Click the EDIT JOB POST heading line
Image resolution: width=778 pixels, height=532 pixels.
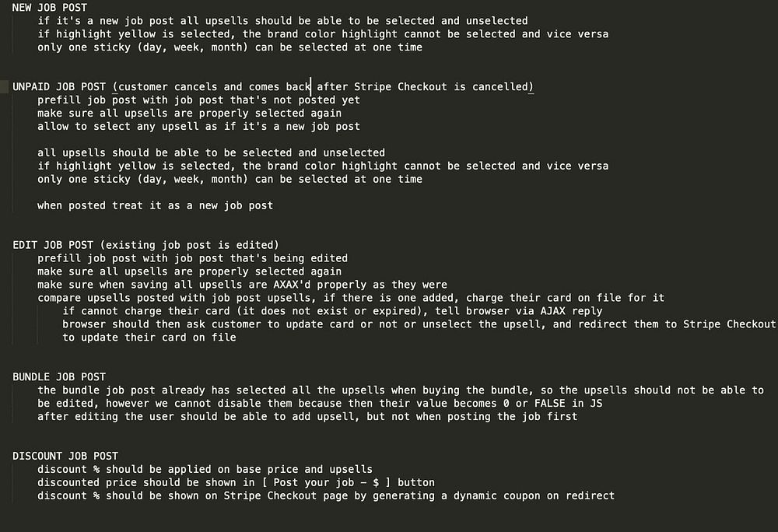[146, 245]
